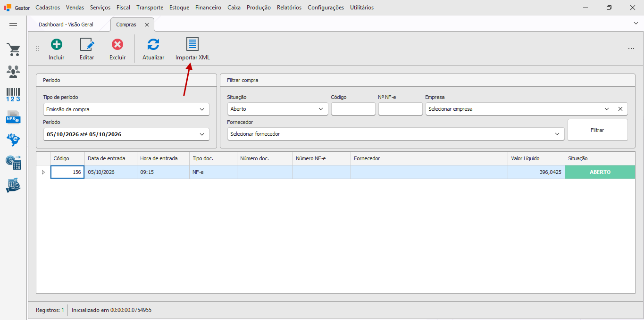Open the Vendas menu

(75, 8)
